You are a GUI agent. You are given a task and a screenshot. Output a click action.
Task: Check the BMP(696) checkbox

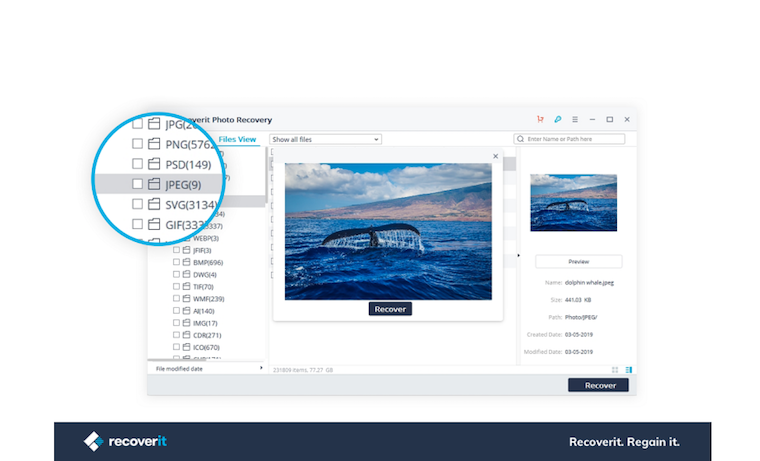click(176, 262)
